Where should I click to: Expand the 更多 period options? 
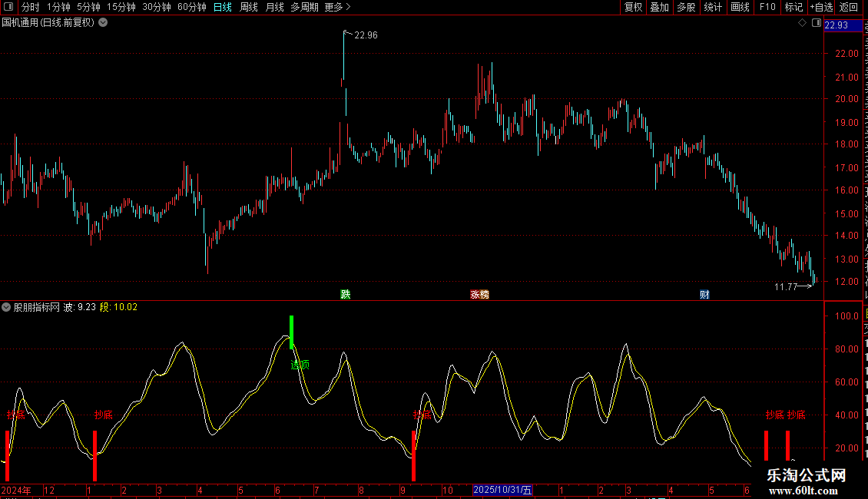(337, 7)
